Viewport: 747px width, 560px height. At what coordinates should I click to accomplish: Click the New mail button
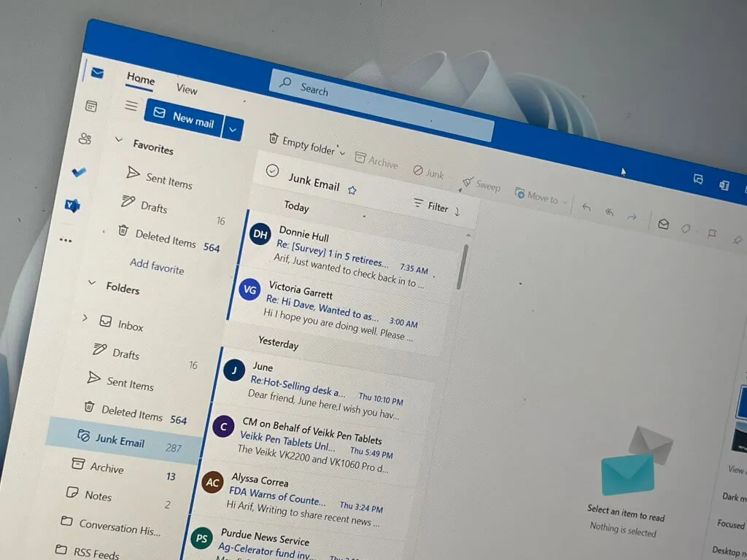click(x=185, y=117)
